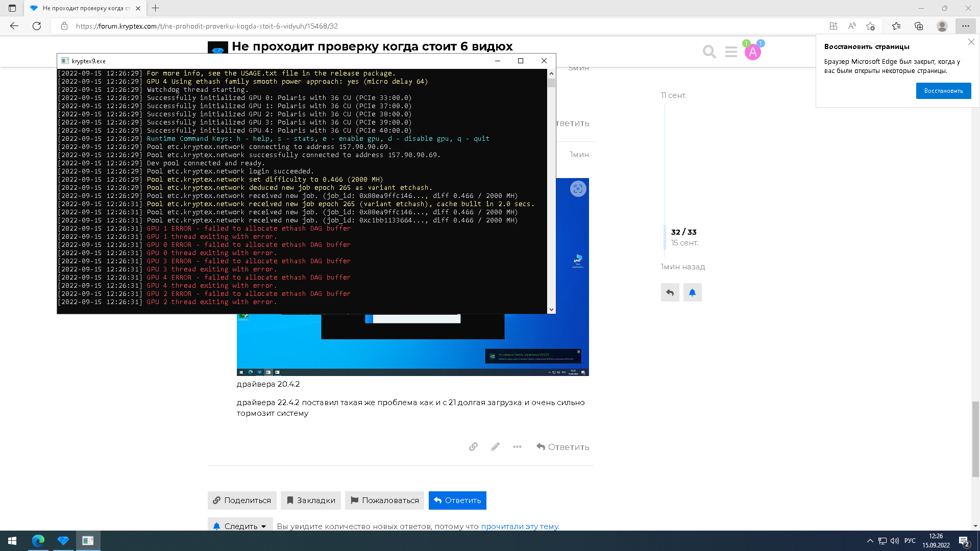Click the Пожаловаться button
This screenshot has width=980, height=551.
[385, 500]
